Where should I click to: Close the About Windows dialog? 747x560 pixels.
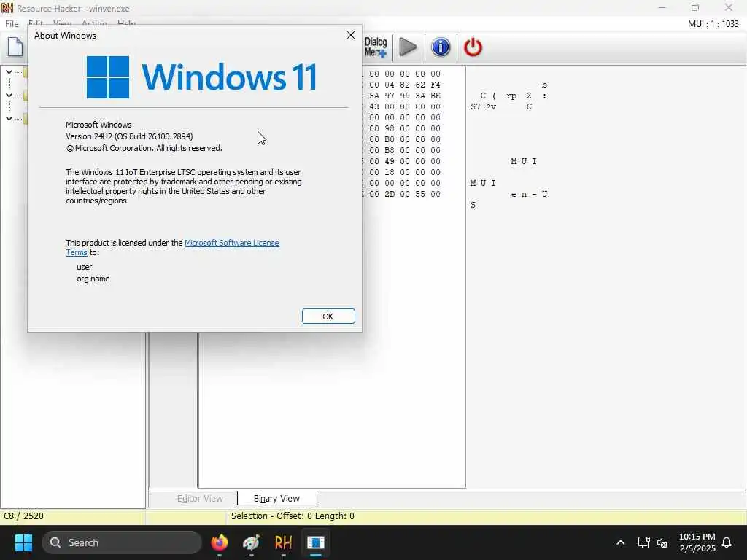pos(351,35)
